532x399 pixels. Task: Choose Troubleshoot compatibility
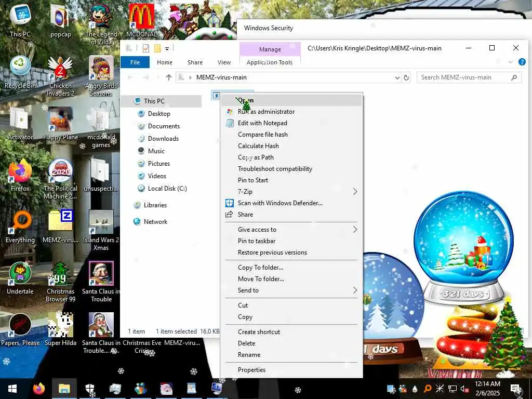pos(292,169)
